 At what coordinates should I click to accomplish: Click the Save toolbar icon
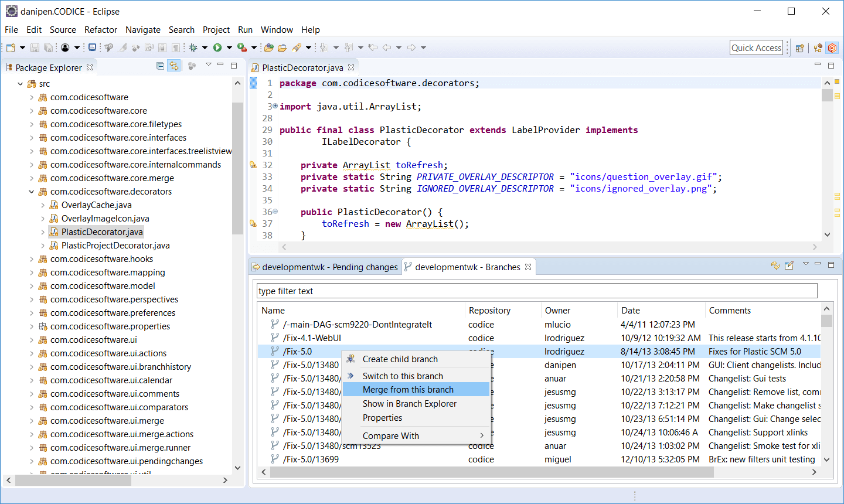(35, 47)
